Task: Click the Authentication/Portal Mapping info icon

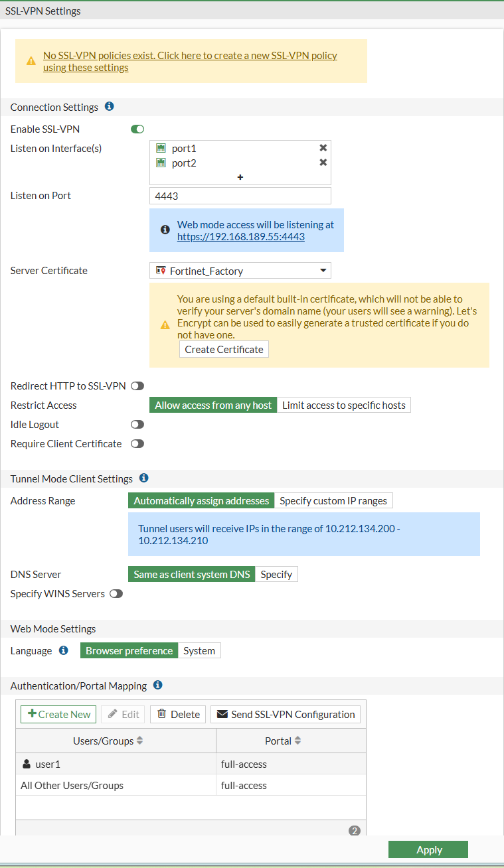Action: [158, 685]
